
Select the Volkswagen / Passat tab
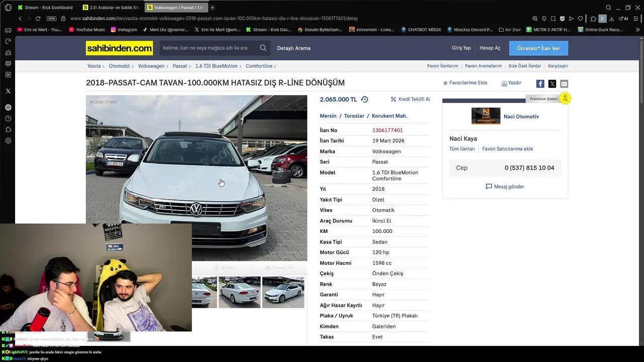[x=176, y=8]
